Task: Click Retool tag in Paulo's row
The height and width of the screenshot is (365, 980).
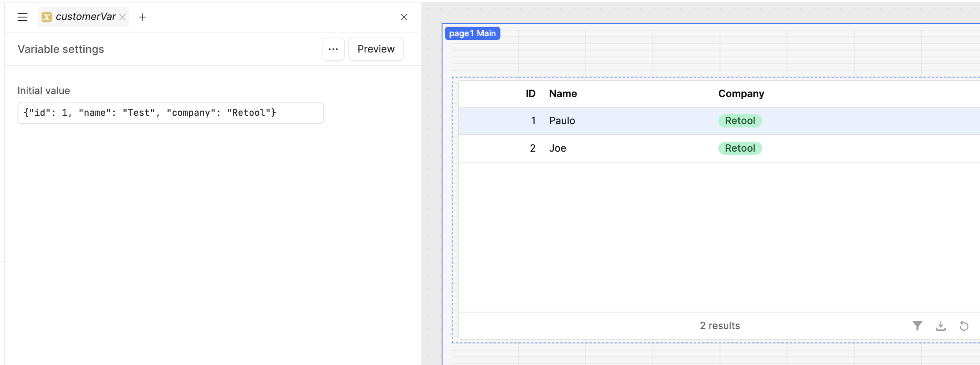Action: (x=740, y=121)
